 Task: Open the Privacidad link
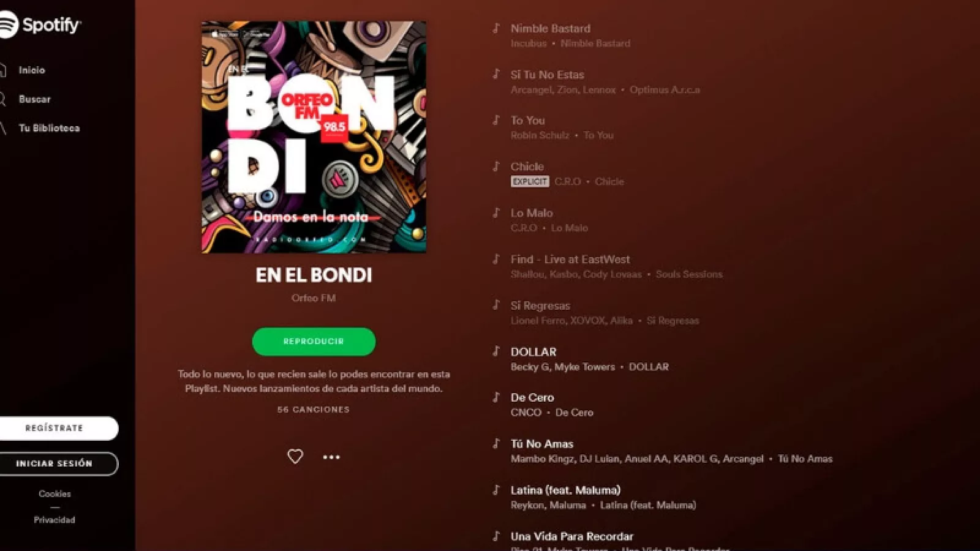(55, 520)
